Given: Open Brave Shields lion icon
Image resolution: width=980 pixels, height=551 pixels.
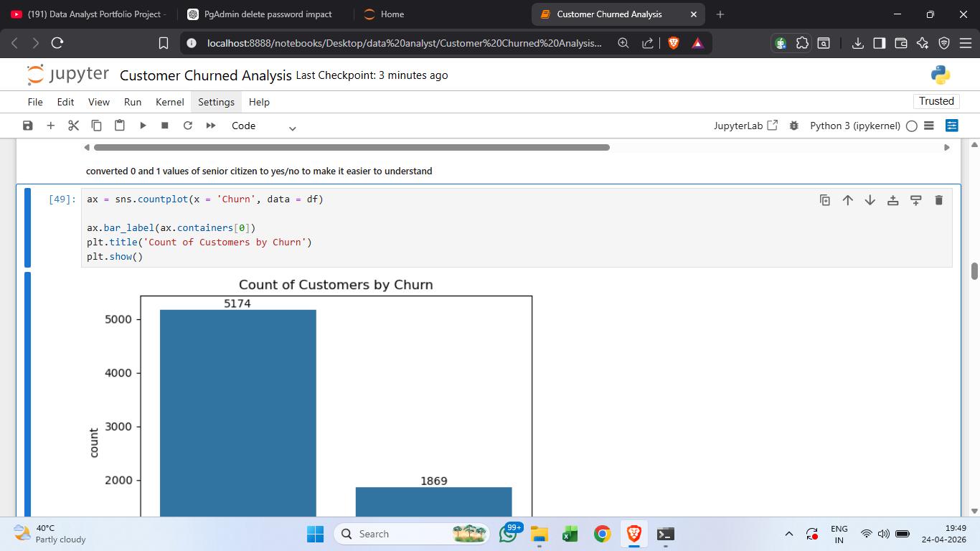Looking at the screenshot, I should coord(673,43).
